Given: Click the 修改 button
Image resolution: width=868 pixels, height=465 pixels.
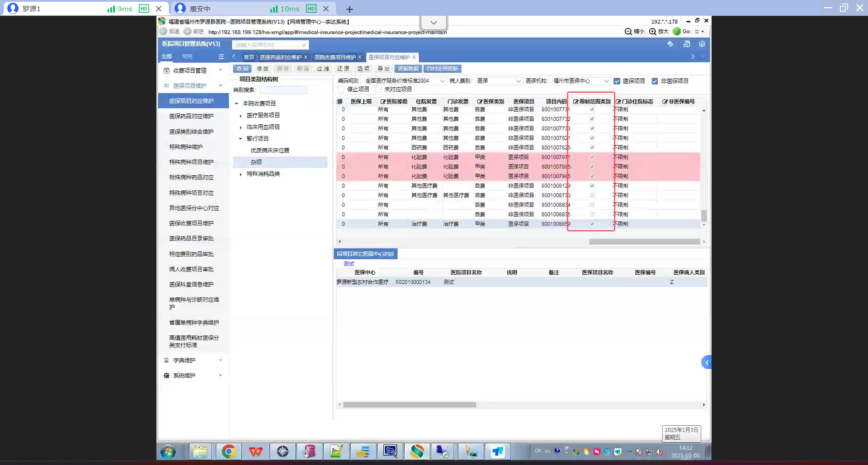Looking at the screenshot, I should point(263,69).
